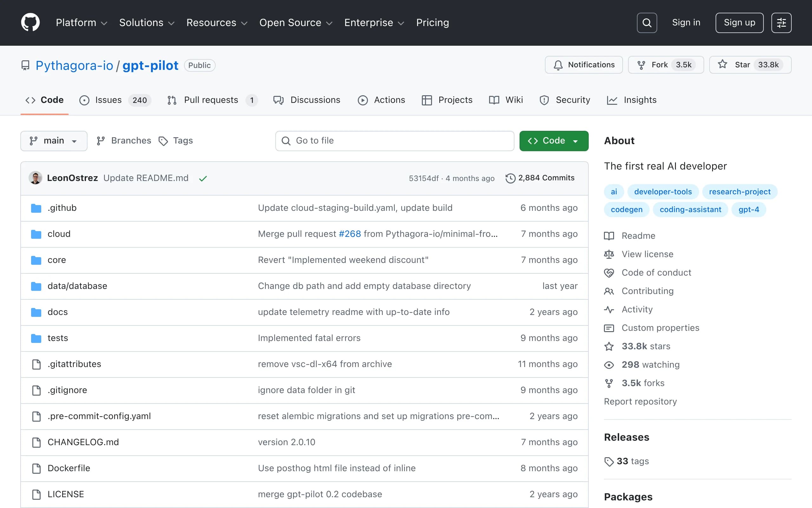Click the Dockerfile file icon
Screen dimensions: 812x508
[36, 468]
